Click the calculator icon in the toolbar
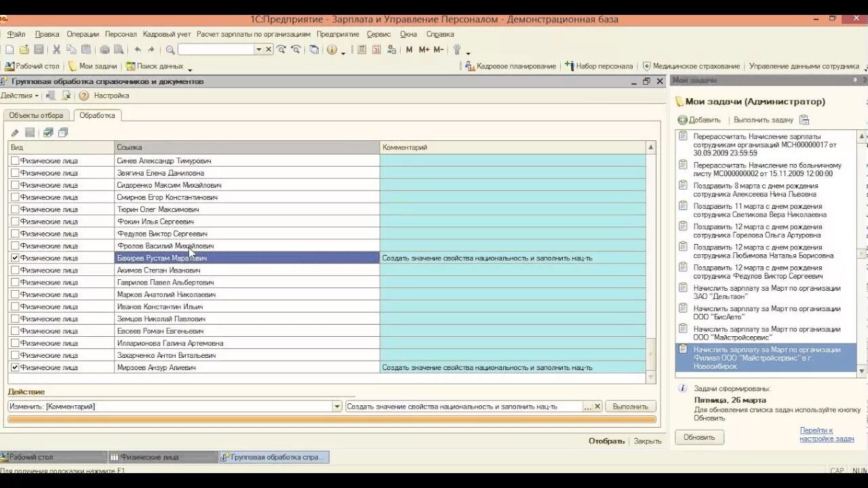868x488 pixels. point(361,49)
